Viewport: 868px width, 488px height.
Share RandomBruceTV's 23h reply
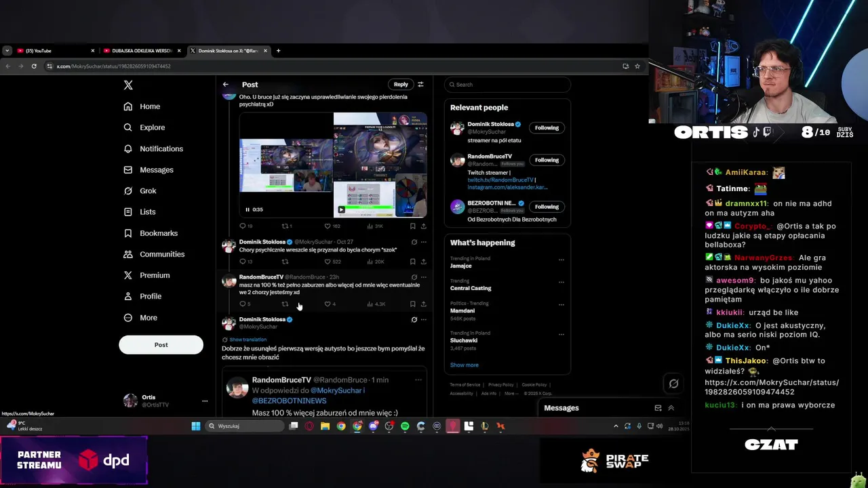tap(424, 304)
